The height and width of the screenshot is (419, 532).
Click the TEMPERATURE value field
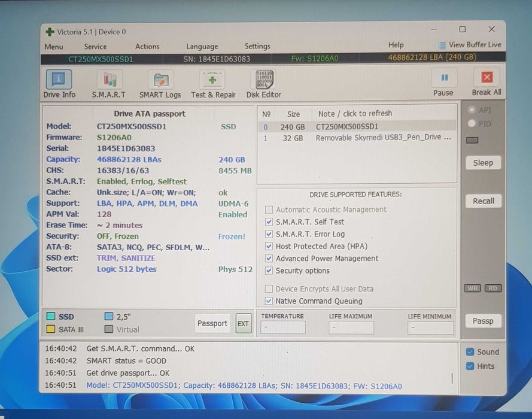tap(283, 327)
